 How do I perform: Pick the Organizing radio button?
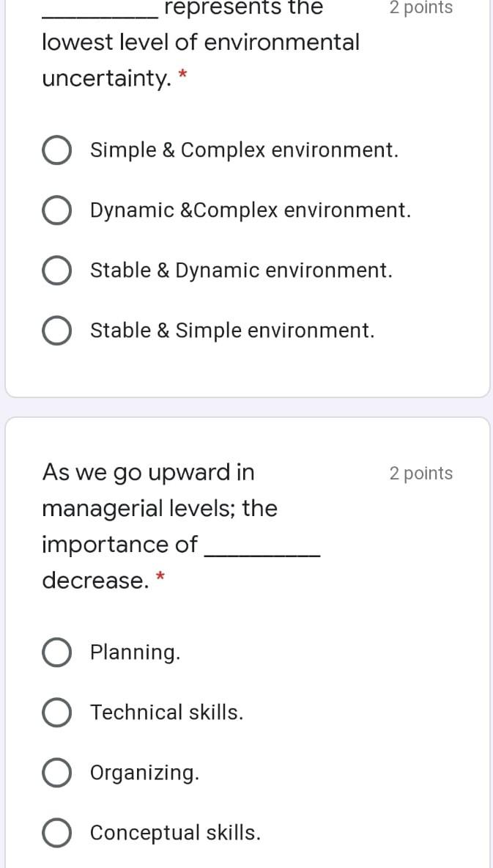coord(56,773)
